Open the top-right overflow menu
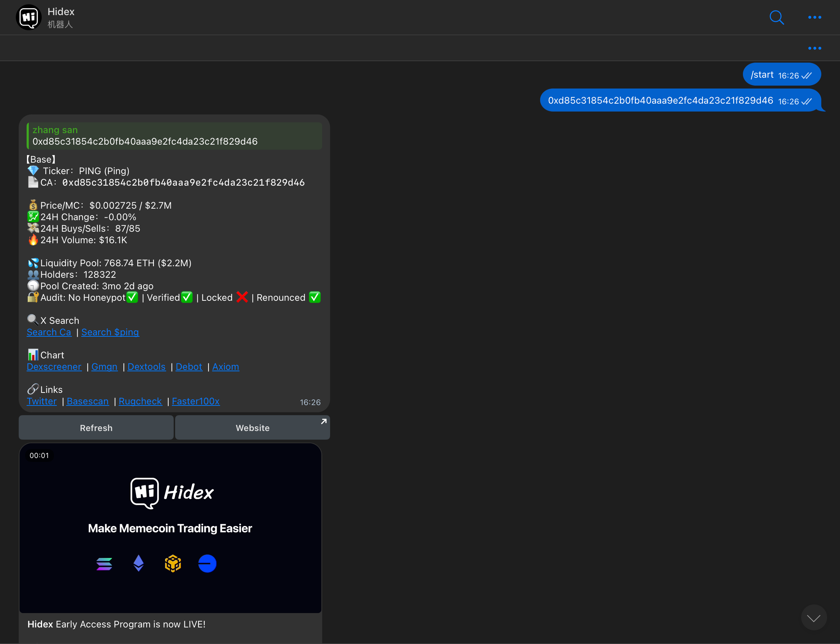This screenshot has width=840, height=644. (814, 17)
